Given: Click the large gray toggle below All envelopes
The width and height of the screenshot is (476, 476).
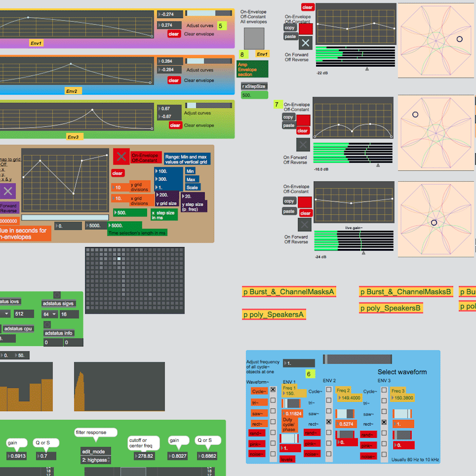Looking at the screenshot, I should click(x=254, y=38).
